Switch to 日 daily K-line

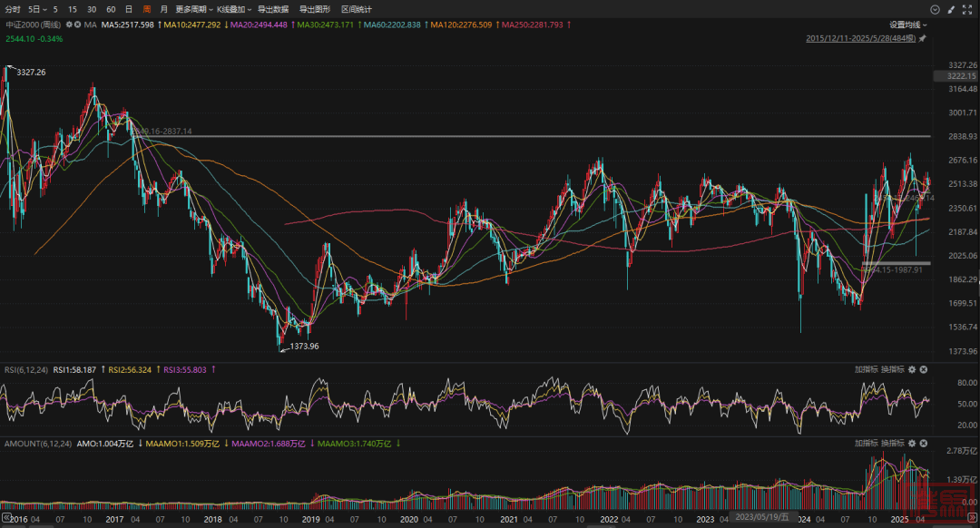129,9
